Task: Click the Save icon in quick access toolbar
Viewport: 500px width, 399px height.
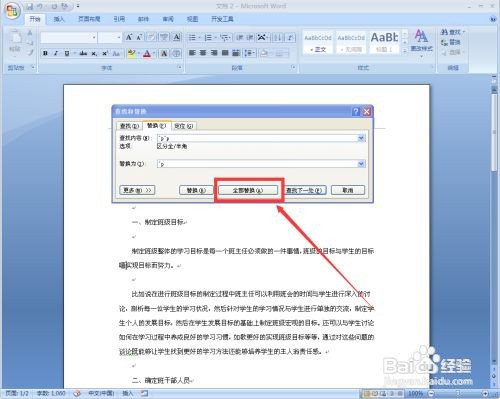Action: [x=30, y=6]
